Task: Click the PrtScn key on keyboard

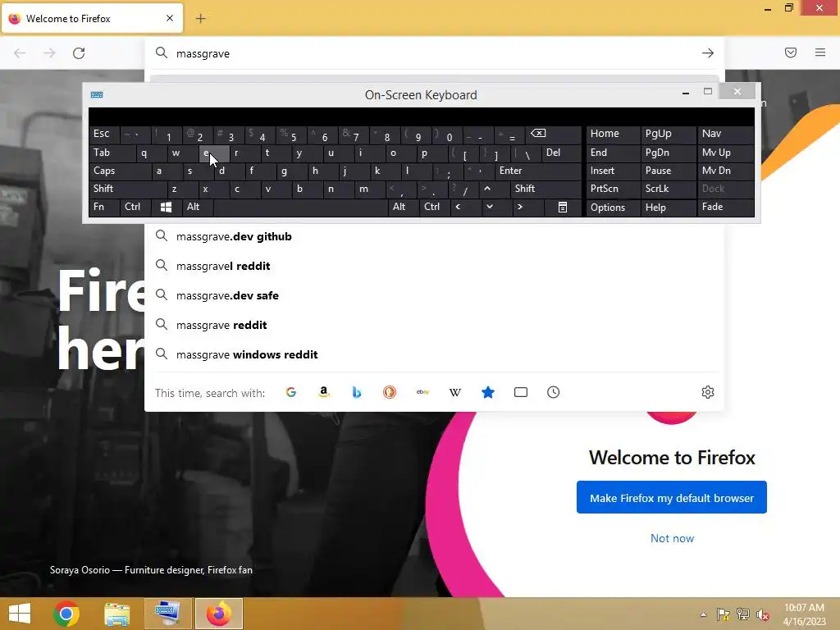Action: [613, 189]
